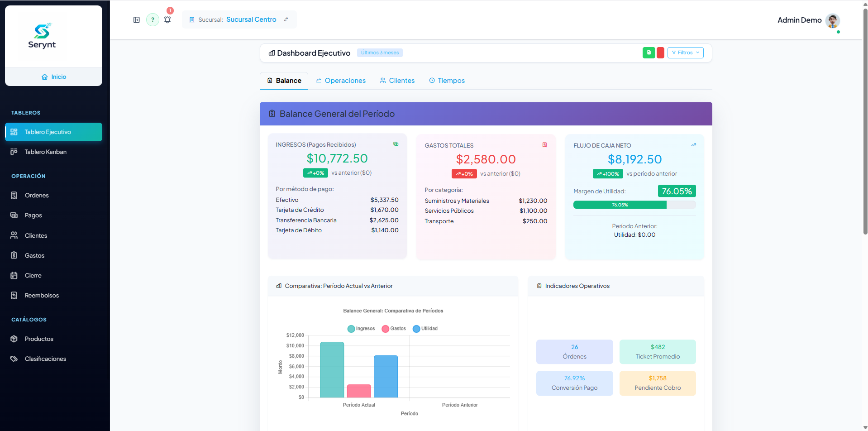Open the Clientes tab in the dashboard

[397, 81]
